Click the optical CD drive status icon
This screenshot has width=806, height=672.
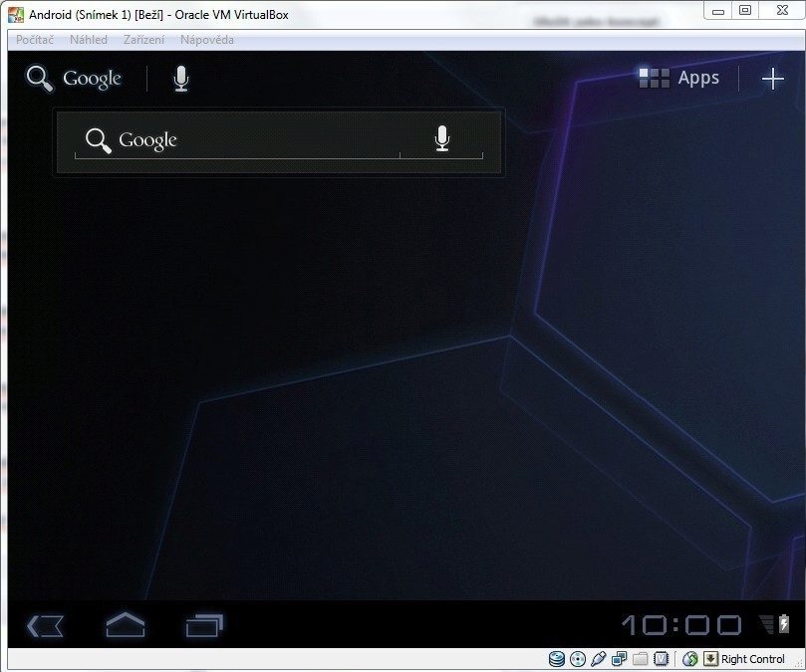point(578,659)
